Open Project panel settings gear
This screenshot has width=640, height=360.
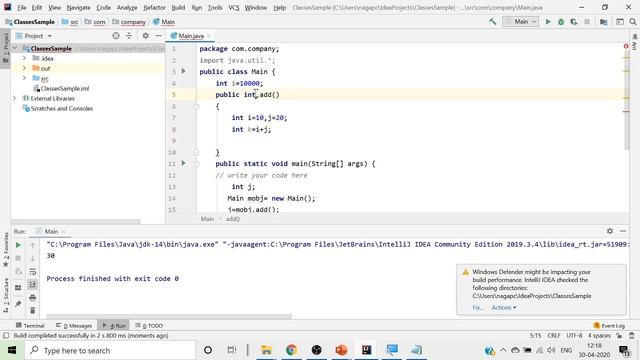(145, 36)
